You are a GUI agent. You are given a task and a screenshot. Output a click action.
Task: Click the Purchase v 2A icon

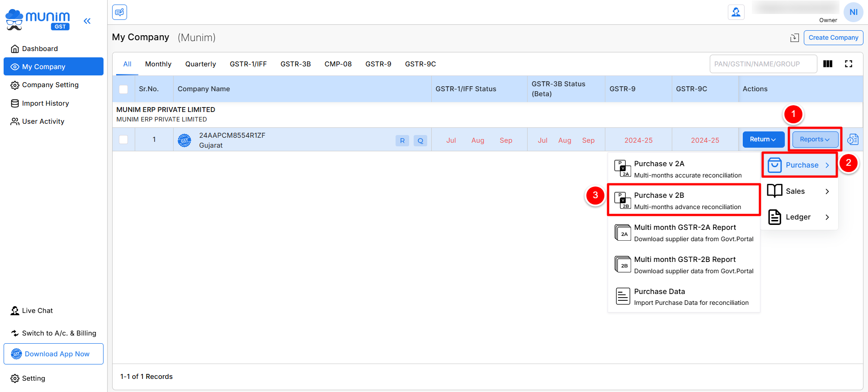pos(623,168)
